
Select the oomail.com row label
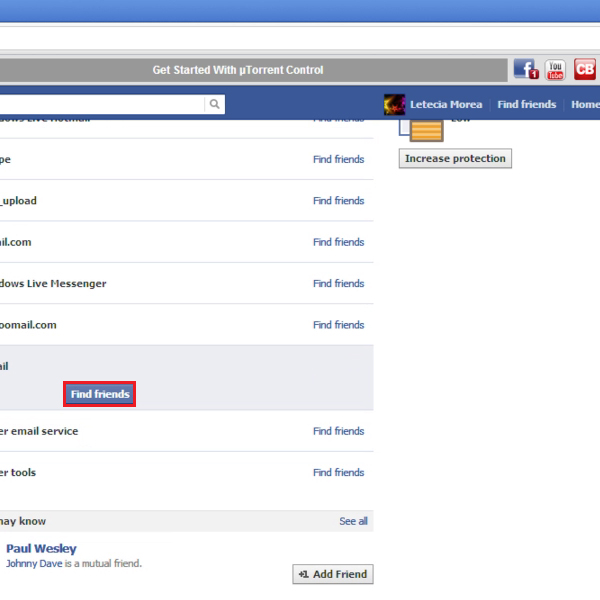[28, 325]
